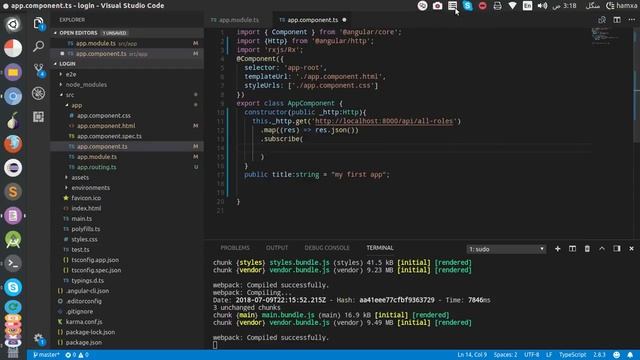Click errors and warnings count in status bar
640x360 pixels.
77,355
